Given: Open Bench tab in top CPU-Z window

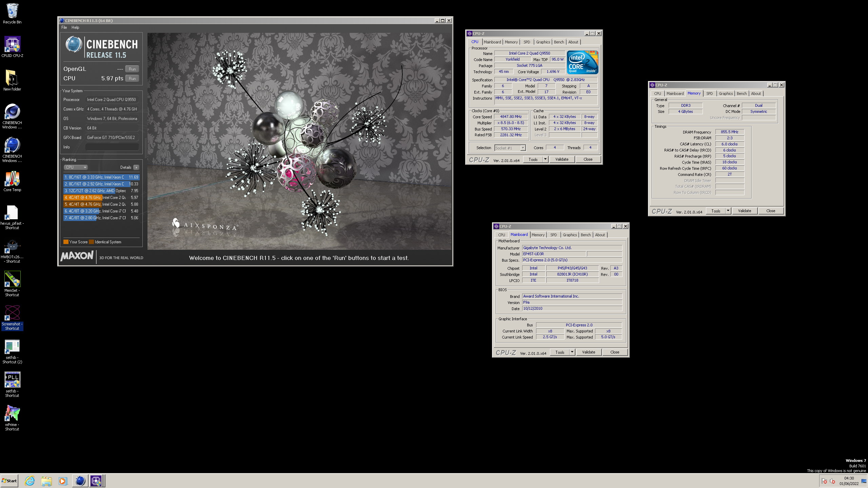Looking at the screenshot, I should click(x=559, y=42).
